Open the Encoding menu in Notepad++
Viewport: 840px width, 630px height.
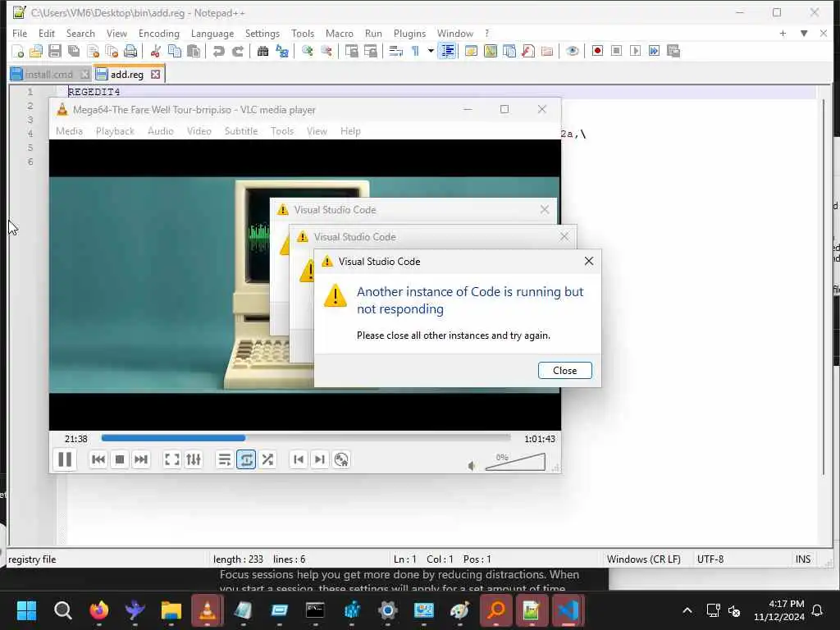pos(159,33)
